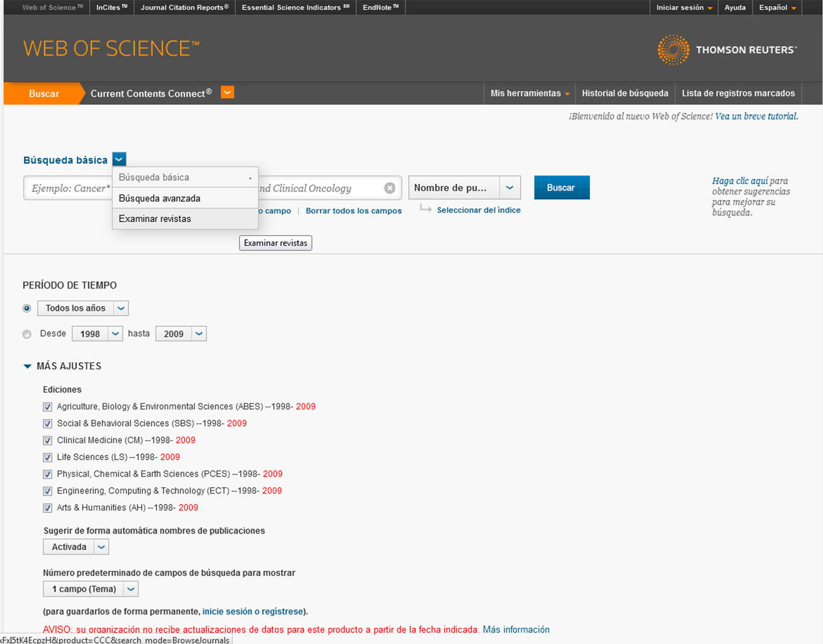Image resolution: width=823 pixels, height=644 pixels.
Task: Uncheck Engineering, Computing & Technology edition
Action: (x=48, y=491)
